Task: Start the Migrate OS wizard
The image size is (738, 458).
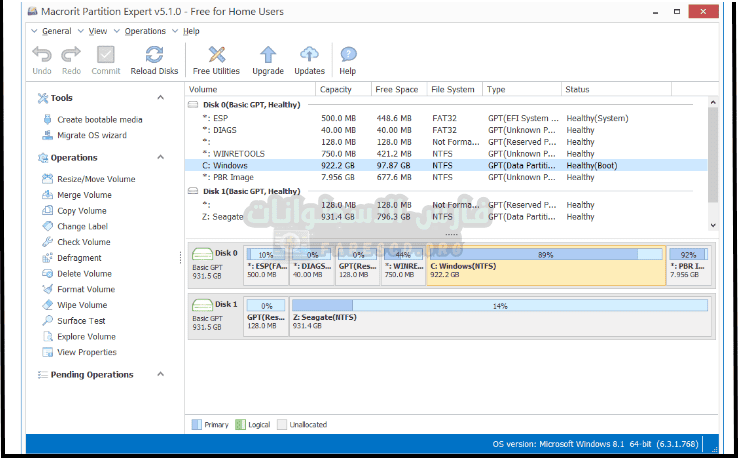Action: point(91,135)
